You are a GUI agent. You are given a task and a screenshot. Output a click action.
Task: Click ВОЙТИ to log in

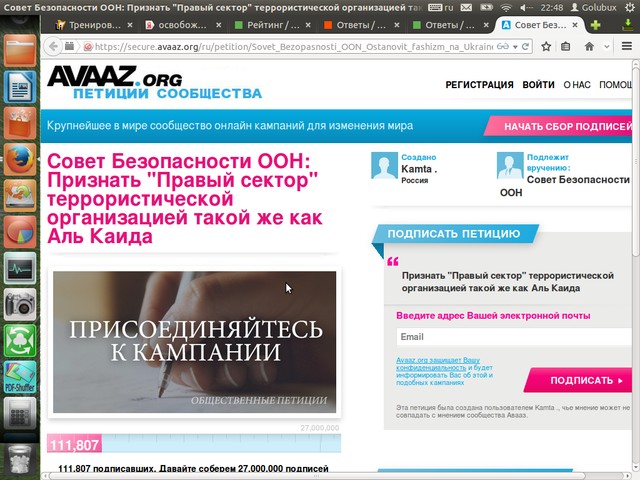coord(538,84)
